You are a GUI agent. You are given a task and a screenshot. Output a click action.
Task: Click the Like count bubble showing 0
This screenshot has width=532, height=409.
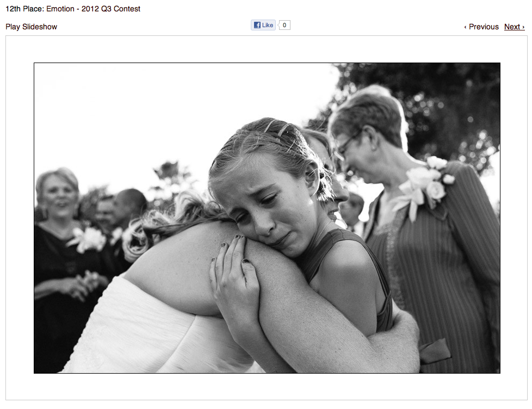click(x=284, y=25)
